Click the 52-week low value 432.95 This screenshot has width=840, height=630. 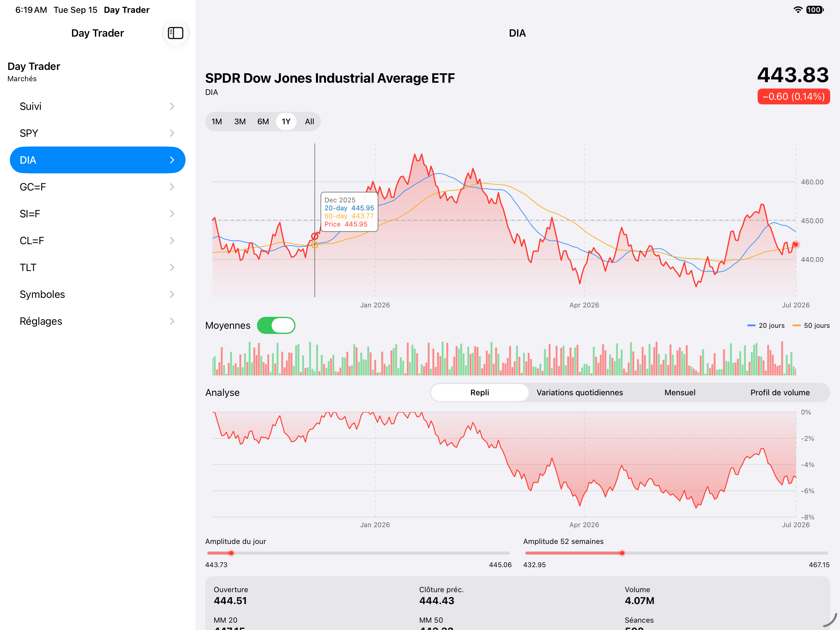click(534, 565)
